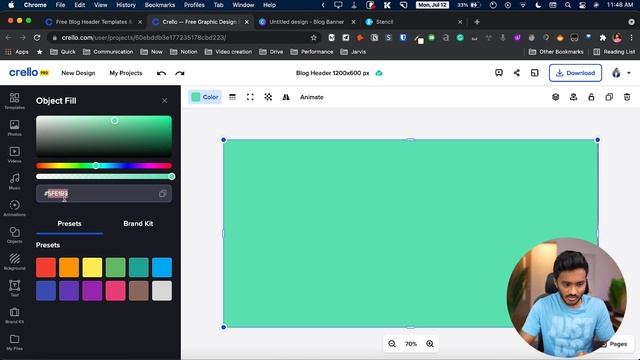This screenshot has width=640, height=360.
Task: Open the Animations sidebar panel
Action: tap(14, 208)
